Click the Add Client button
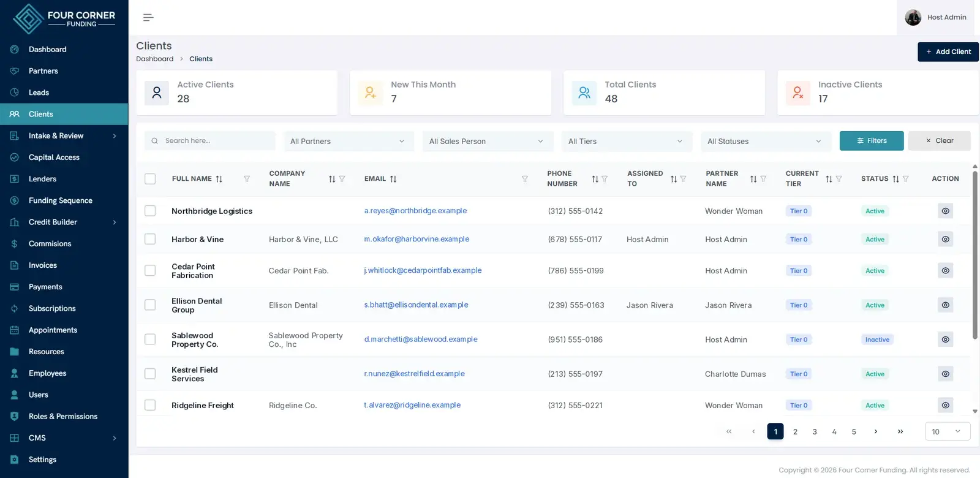The height and width of the screenshot is (478, 980). coord(948,51)
